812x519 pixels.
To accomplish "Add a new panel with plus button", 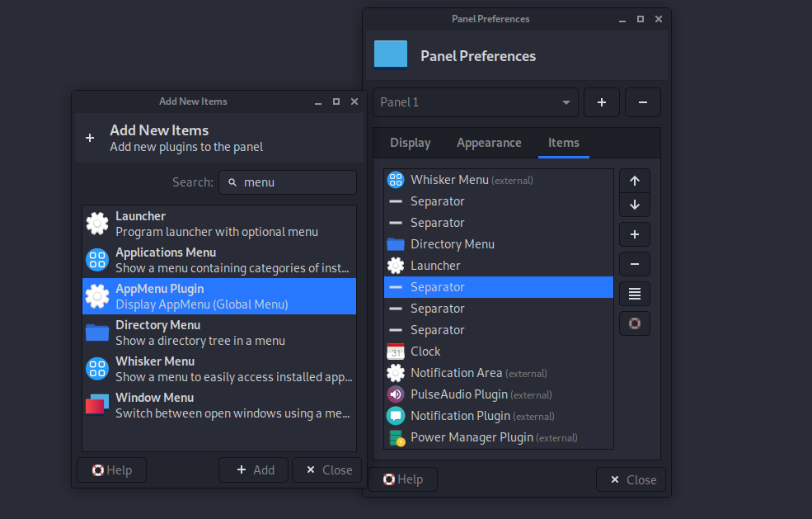I will pos(602,102).
